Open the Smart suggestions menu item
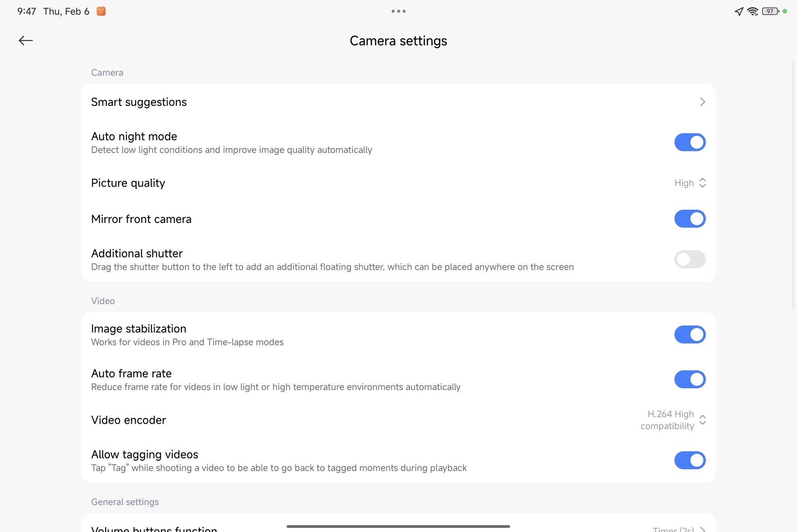Image resolution: width=797 pixels, height=532 pixels. pos(139,102)
